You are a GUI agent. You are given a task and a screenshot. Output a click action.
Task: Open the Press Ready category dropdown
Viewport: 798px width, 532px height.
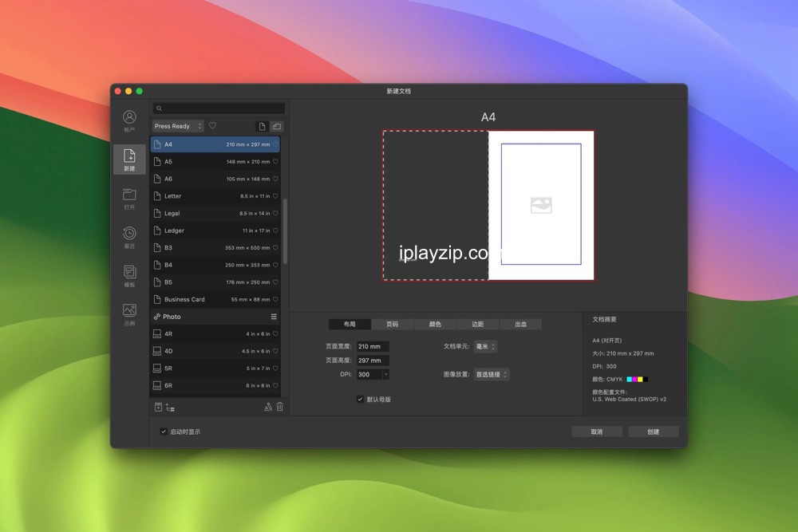(178, 126)
